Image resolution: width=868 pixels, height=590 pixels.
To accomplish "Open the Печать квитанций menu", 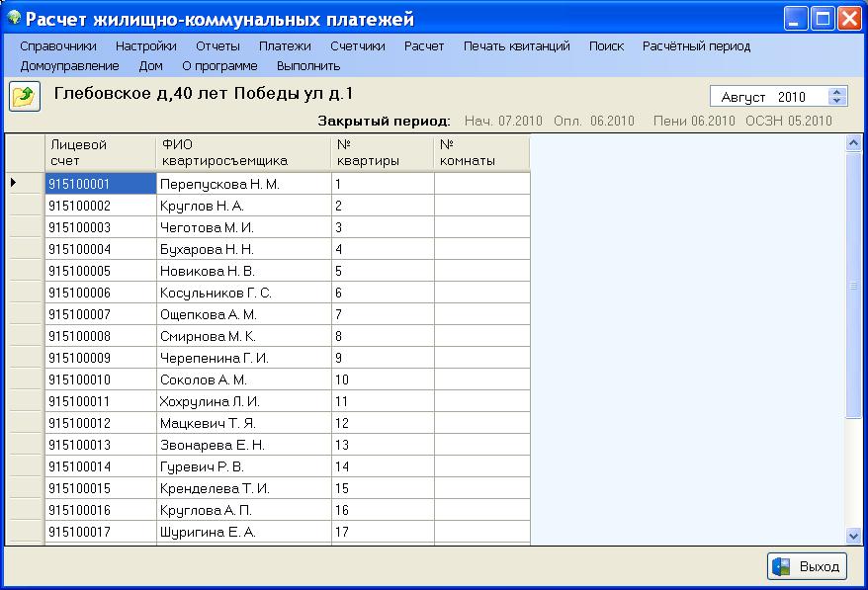I will [516, 45].
